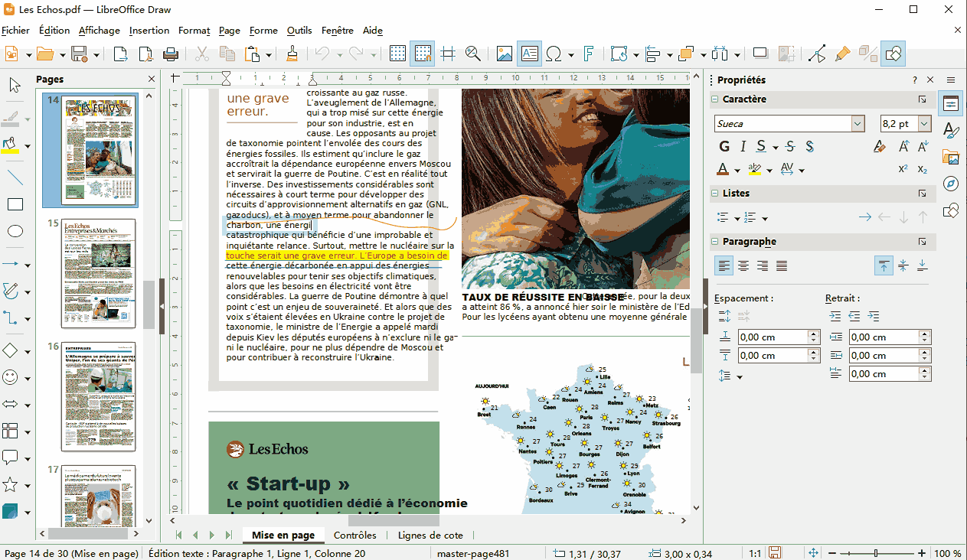Screen dimensions: 967x560
Task: Click Fit page zoom icon in status bar
Action: pyautogui.click(x=813, y=553)
